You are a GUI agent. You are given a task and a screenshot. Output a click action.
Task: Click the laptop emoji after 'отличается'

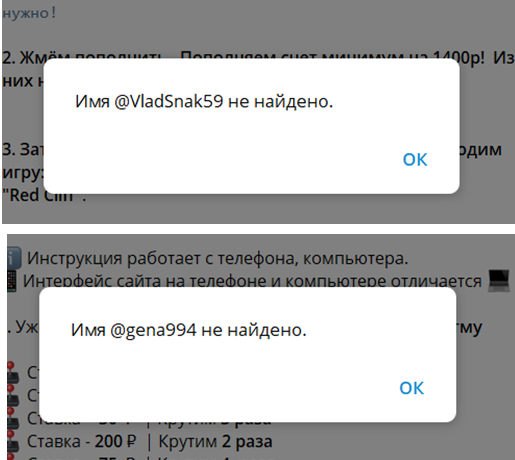coord(499,281)
